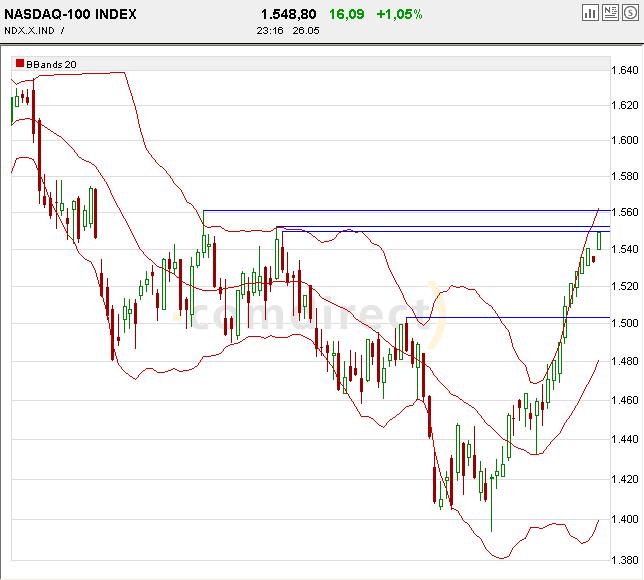Click the NASDAQ-100 INDEX title

tap(70, 14)
